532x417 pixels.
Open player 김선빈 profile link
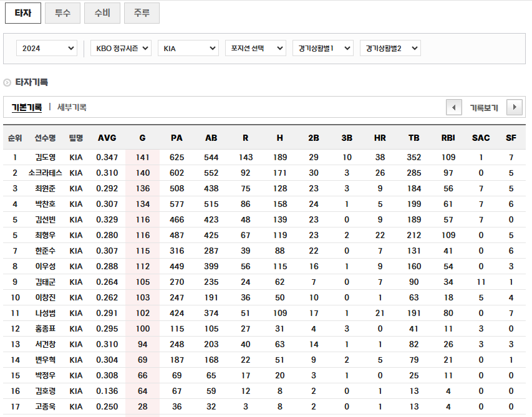pyautogui.click(x=45, y=219)
